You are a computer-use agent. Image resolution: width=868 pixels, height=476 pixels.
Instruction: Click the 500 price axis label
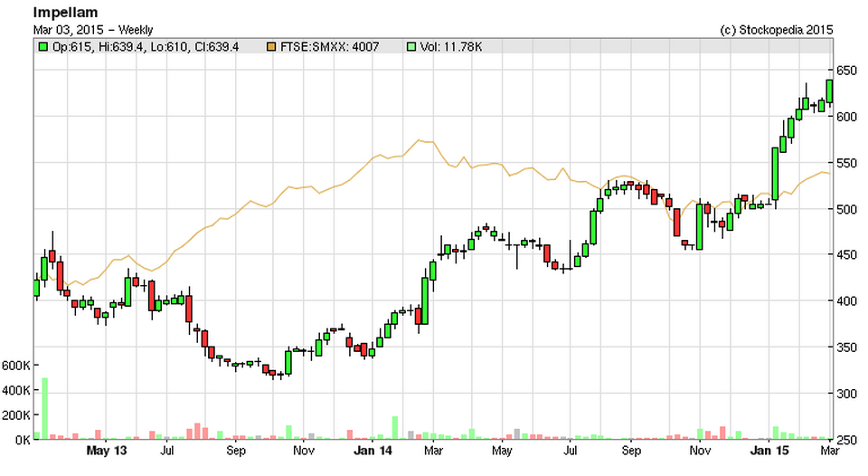(x=847, y=209)
